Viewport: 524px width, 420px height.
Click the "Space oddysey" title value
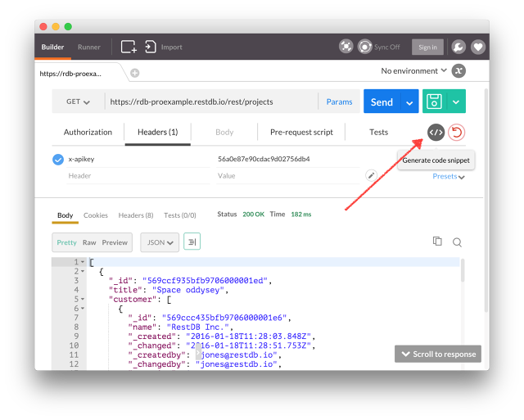click(187, 290)
